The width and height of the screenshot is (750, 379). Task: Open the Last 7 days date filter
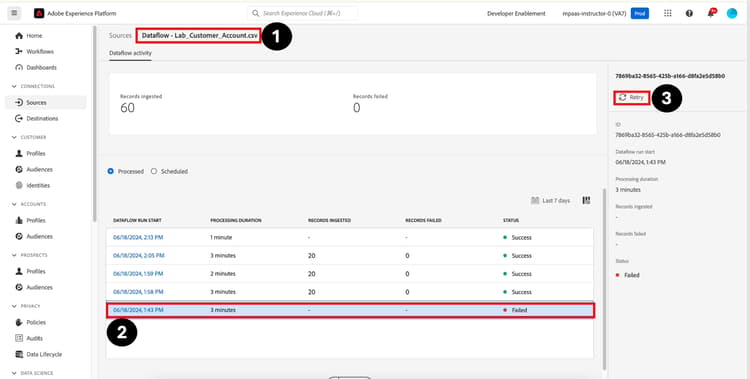(551, 201)
